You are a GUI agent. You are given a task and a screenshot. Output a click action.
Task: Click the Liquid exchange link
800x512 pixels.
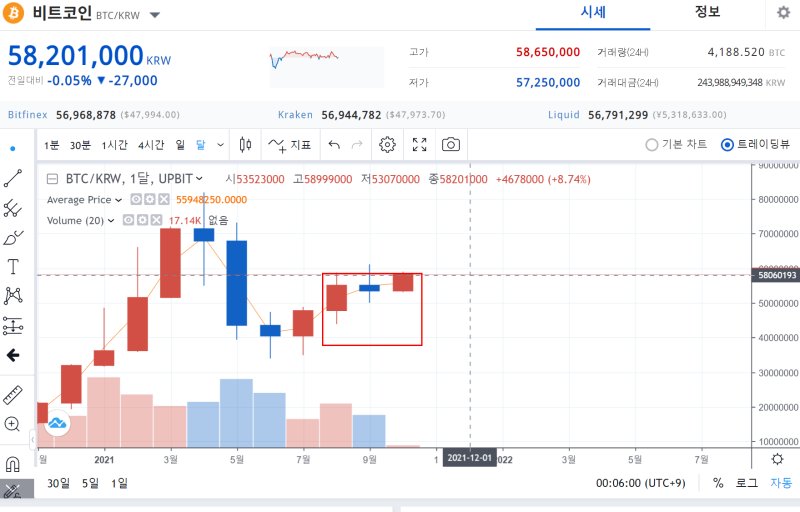[x=564, y=115]
